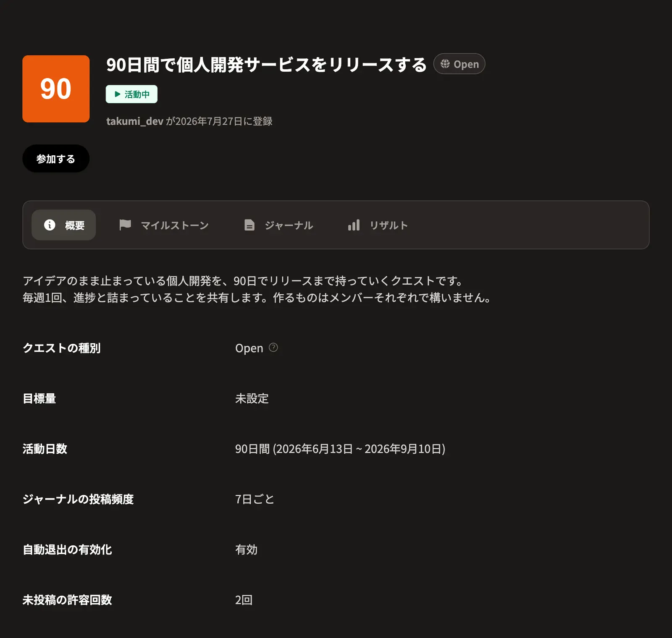Click the 未設定 value

252,398
